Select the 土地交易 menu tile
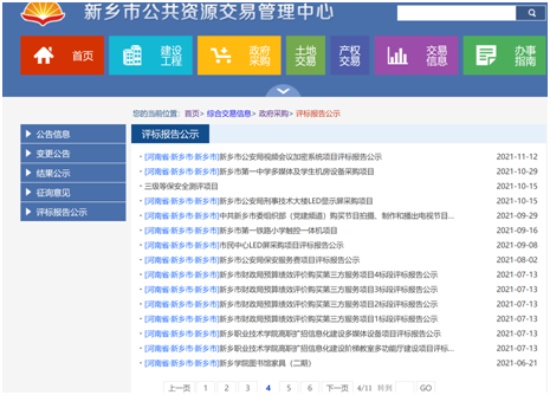This screenshot has height=395, width=550. coord(306,55)
